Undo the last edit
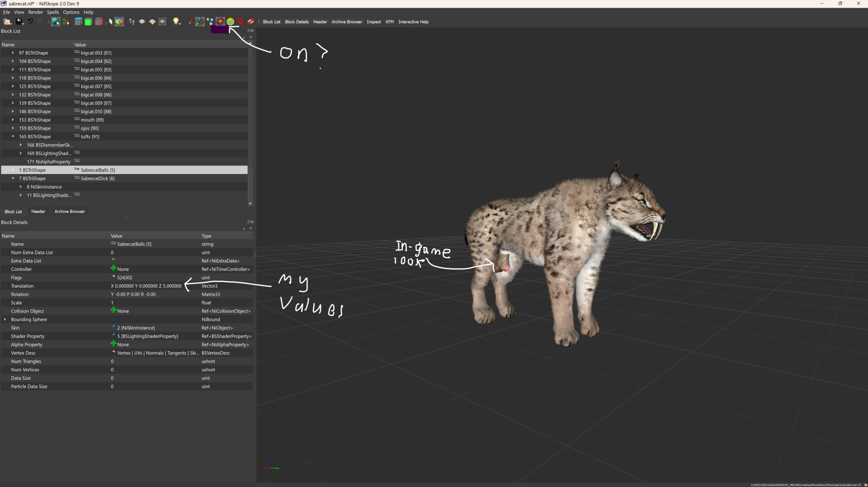This screenshot has width=868, height=487. [x=30, y=21]
